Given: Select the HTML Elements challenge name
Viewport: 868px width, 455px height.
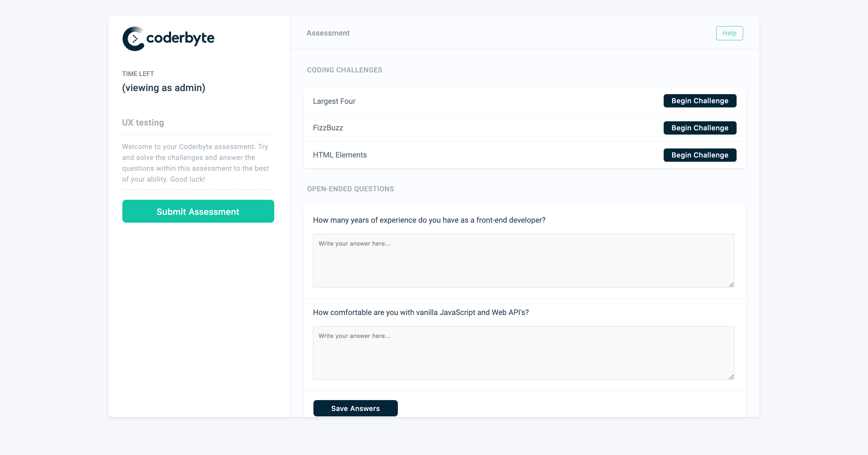Looking at the screenshot, I should (339, 155).
